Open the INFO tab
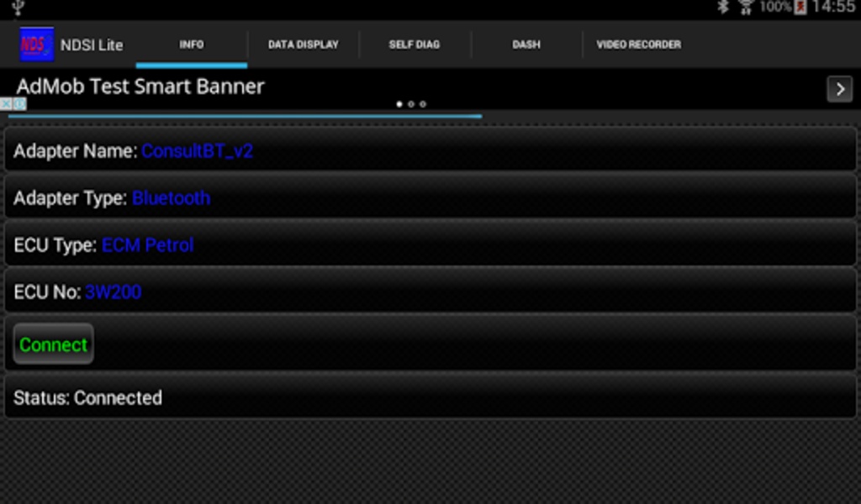861x504 pixels. 192,45
